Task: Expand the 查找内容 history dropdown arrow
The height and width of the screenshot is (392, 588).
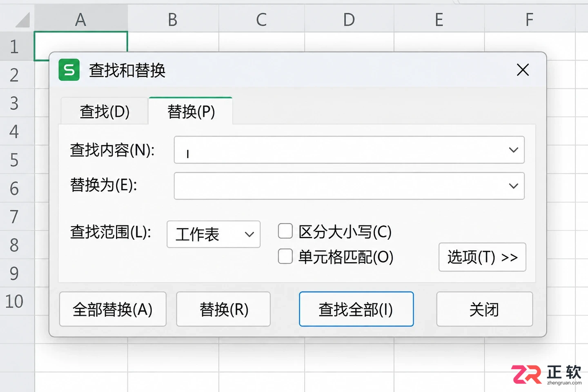Action: pyautogui.click(x=513, y=150)
